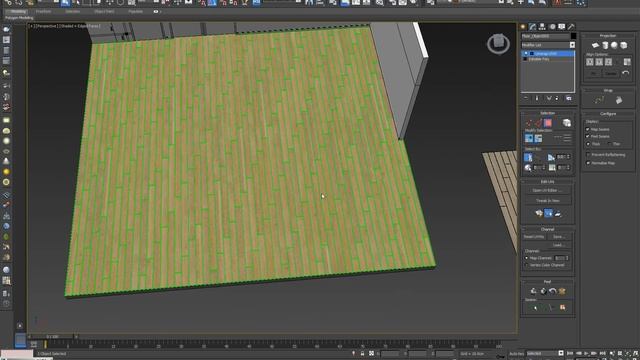Switch to Modeling ribbon tab
The image size is (640, 360).
point(18,11)
